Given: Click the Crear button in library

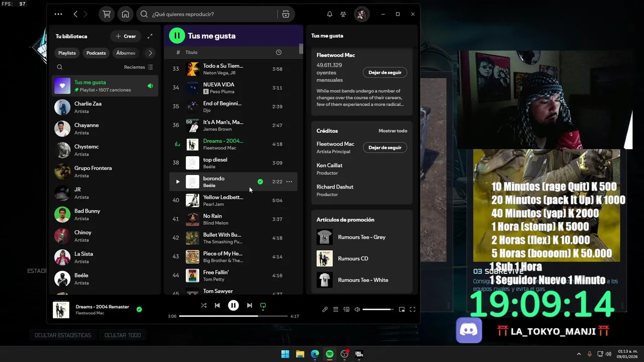Looking at the screenshot, I should (x=126, y=36).
